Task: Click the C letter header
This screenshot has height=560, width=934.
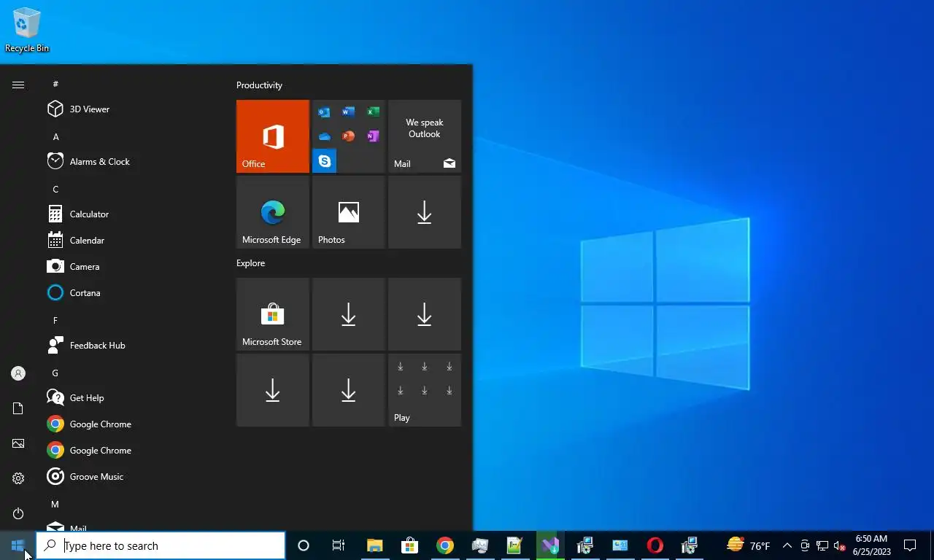Action: click(55, 190)
